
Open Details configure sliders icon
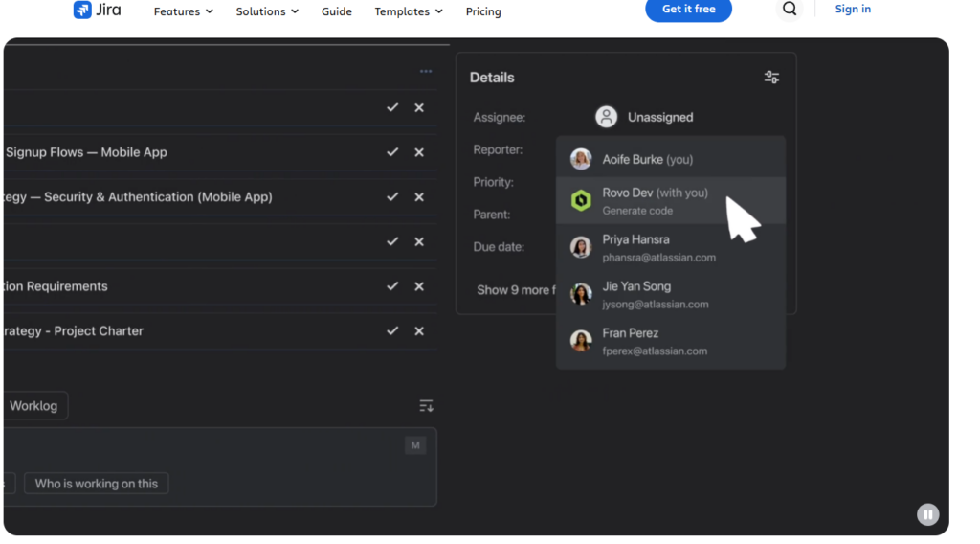[x=771, y=78]
